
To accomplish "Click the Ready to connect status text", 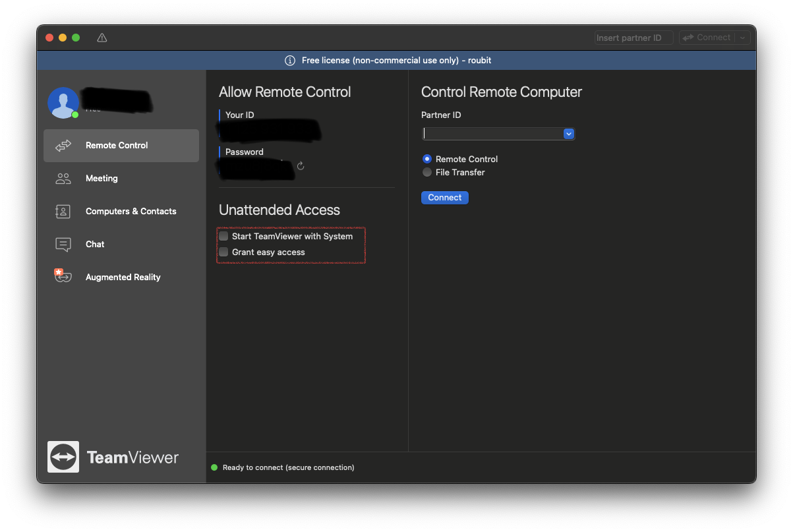I will tap(289, 467).
